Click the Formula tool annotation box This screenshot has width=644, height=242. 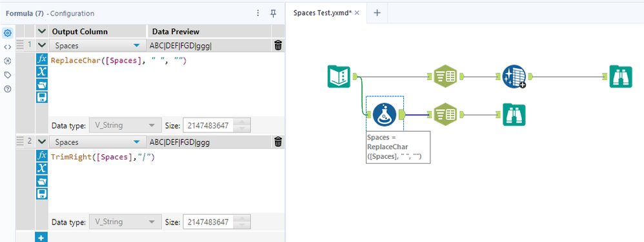point(398,147)
